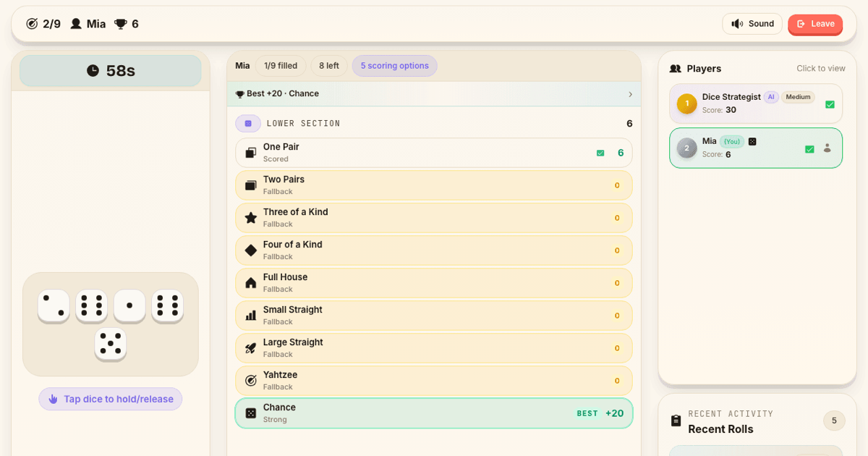
Task: Click the silver rank 2 badge
Action: pos(687,148)
